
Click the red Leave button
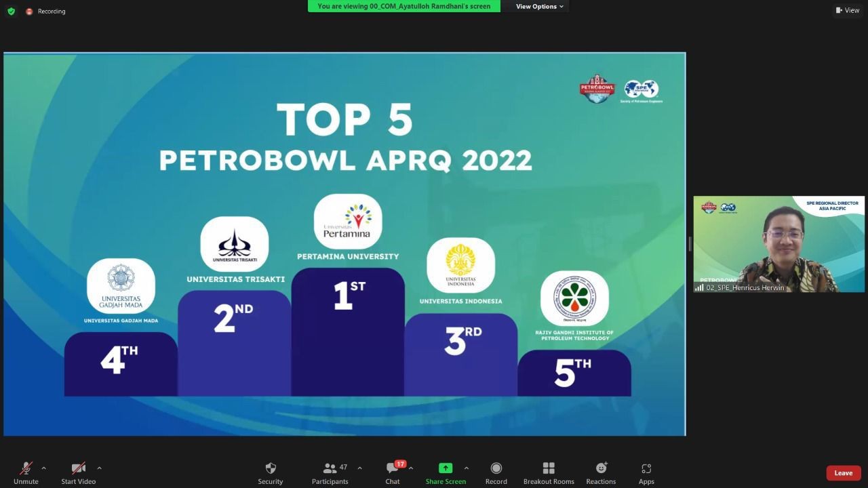(844, 473)
